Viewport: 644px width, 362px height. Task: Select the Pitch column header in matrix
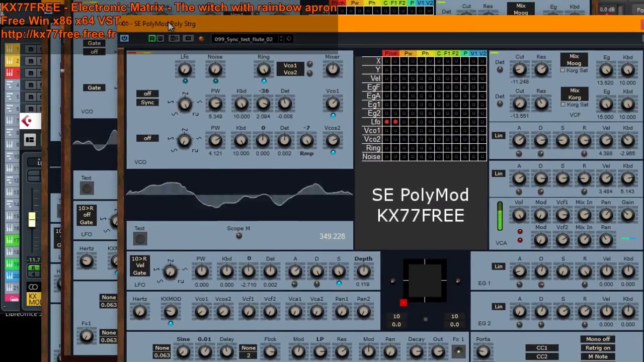click(x=391, y=53)
